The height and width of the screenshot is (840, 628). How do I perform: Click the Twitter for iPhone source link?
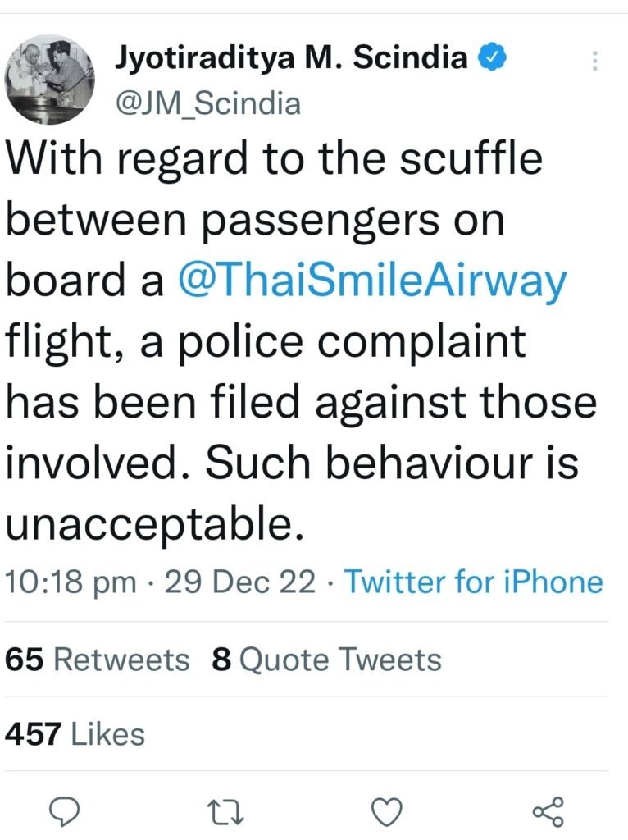(x=473, y=582)
